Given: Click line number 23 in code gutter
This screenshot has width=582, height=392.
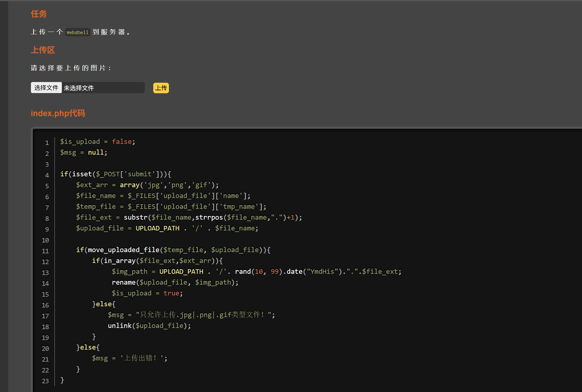Looking at the screenshot, I should [x=45, y=381].
